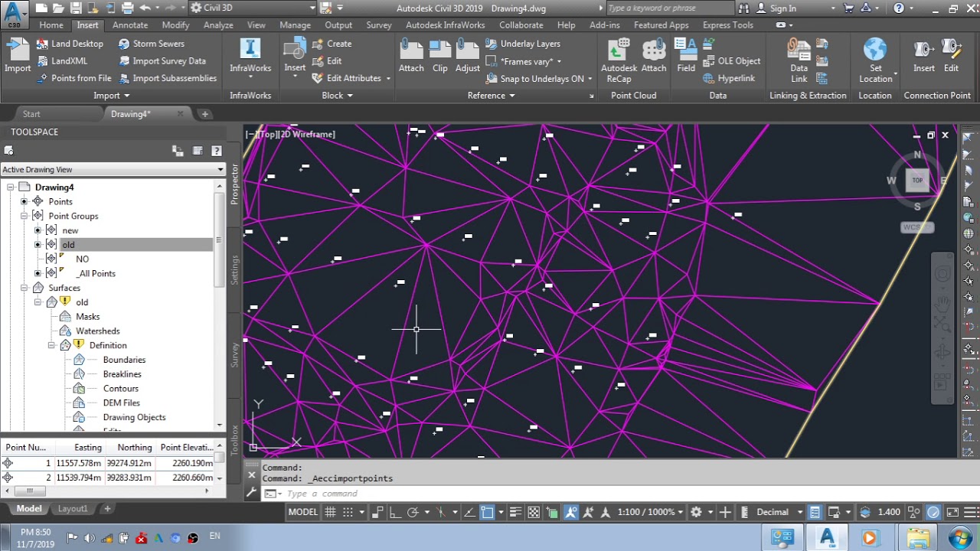Open the Adjust reference tool
980x551 pixels.
(468, 55)
